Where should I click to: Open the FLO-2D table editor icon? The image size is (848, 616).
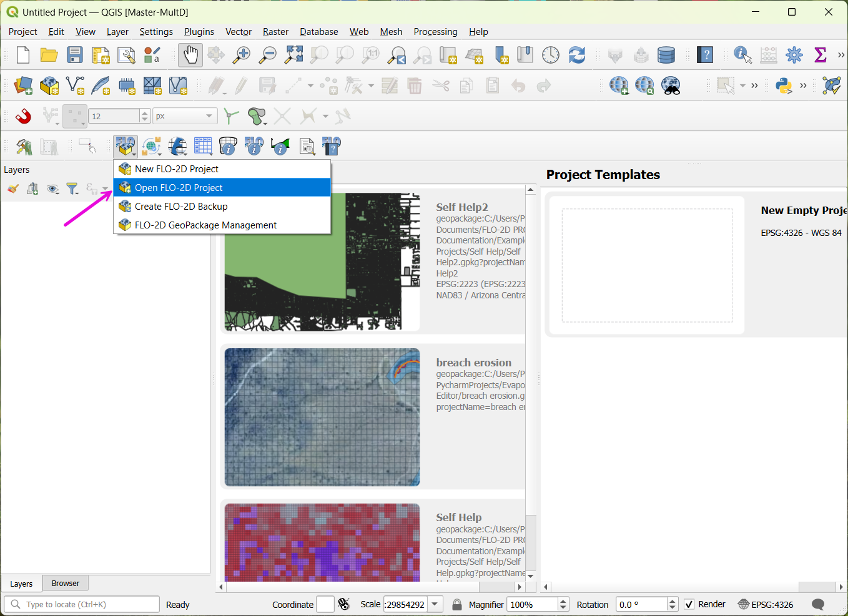(x=202, y=145)
